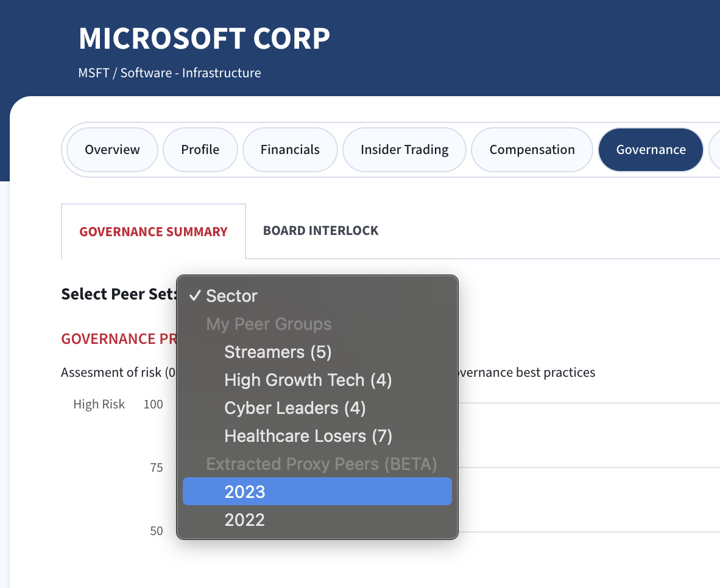Select the highlighted 2023 proxy peers option
720x588 pixels.
(x=245, y=492)
